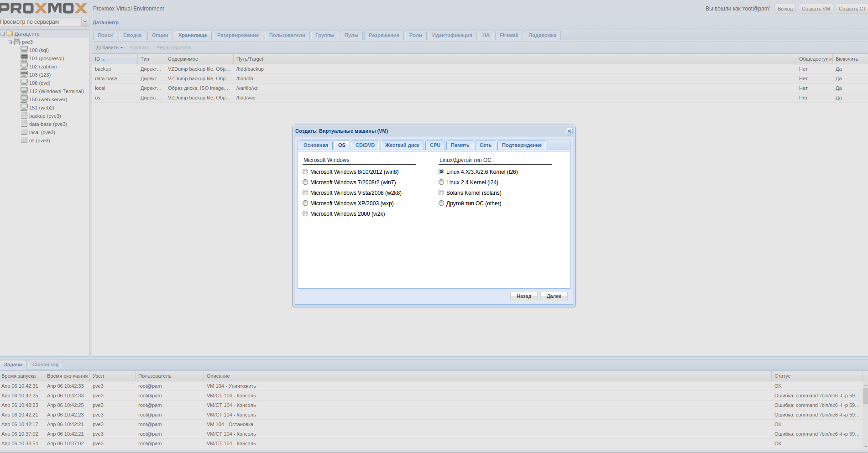Select Solaris Kernel (solaris) OS type
The height and width of the screenshot is (453, 868).
(441, 193)
